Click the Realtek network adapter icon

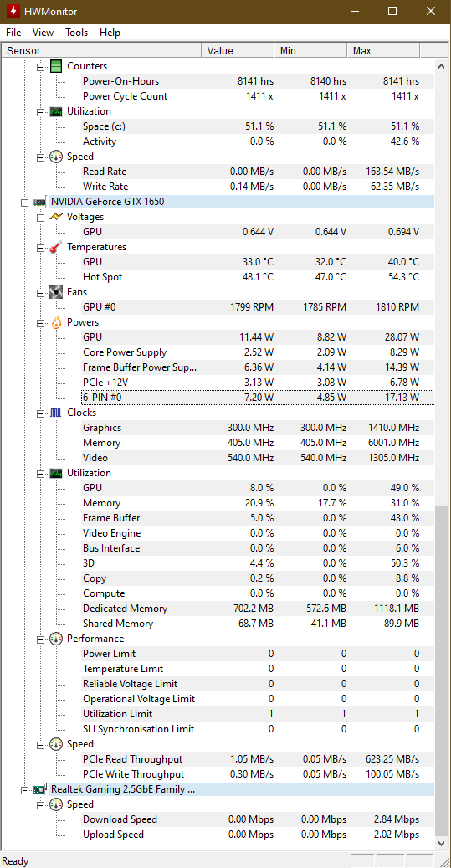coord(40,790)
